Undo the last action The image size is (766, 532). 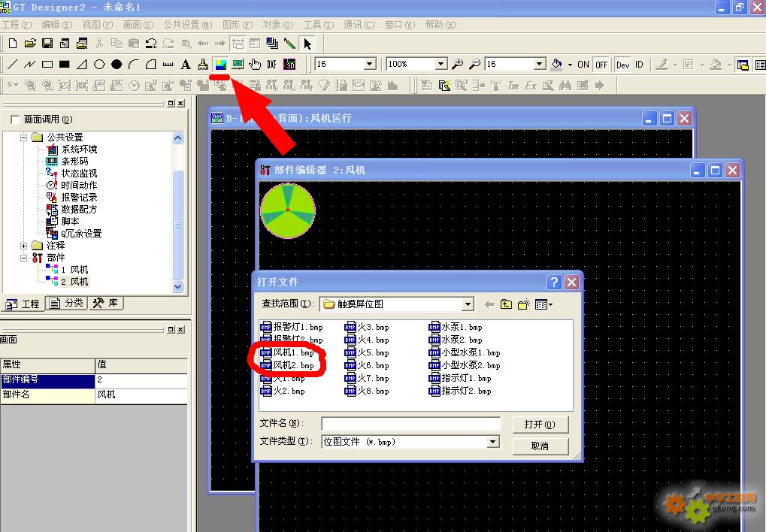(x=151, y=44)
